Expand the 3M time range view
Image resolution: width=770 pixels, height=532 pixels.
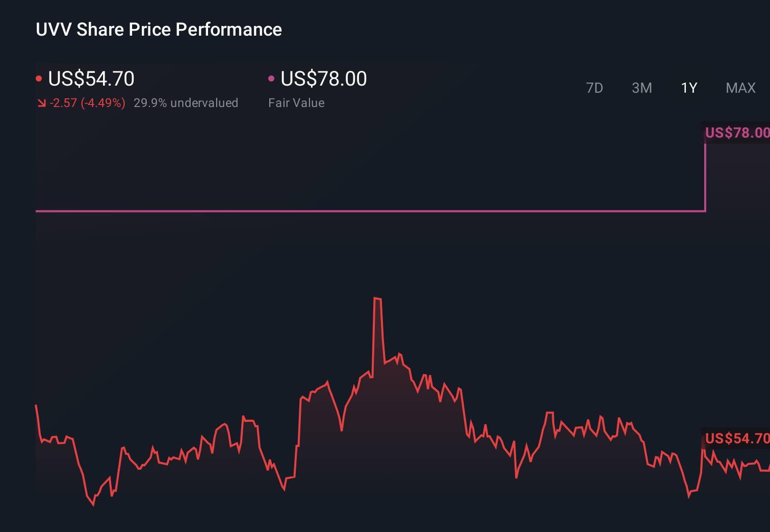(x=641, y=88)
